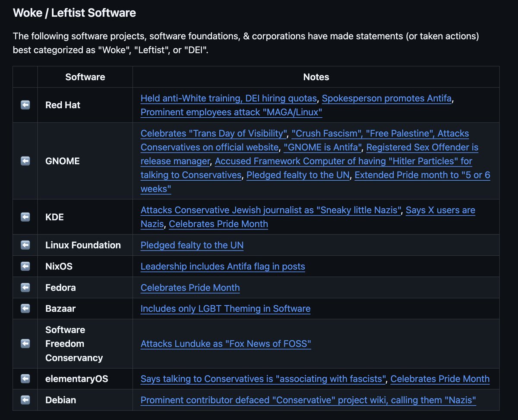Click the arrow icon beside elementaryOS
518x420 pixels.
[x=25, y=379]
